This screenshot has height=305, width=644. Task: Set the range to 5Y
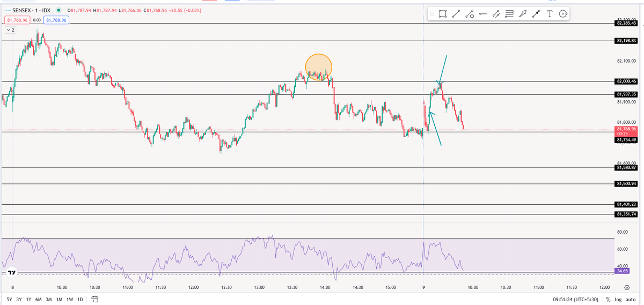tap(10, 299)
